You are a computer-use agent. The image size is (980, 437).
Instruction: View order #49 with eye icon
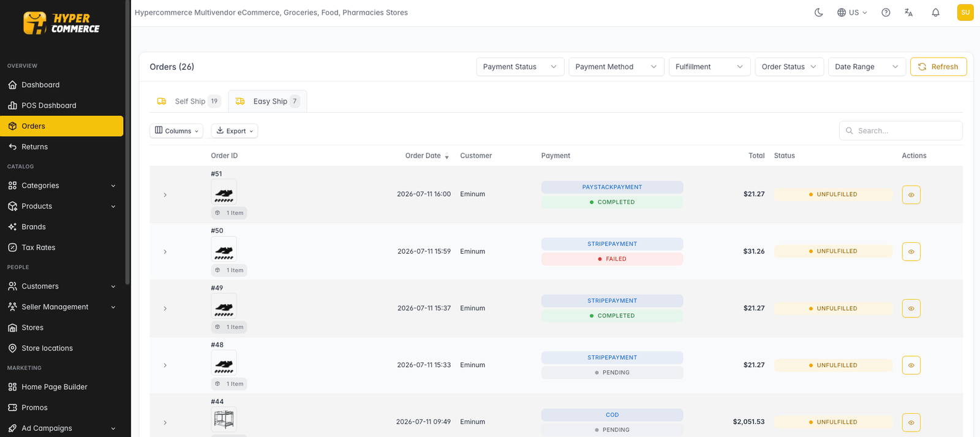pos(911,308)
